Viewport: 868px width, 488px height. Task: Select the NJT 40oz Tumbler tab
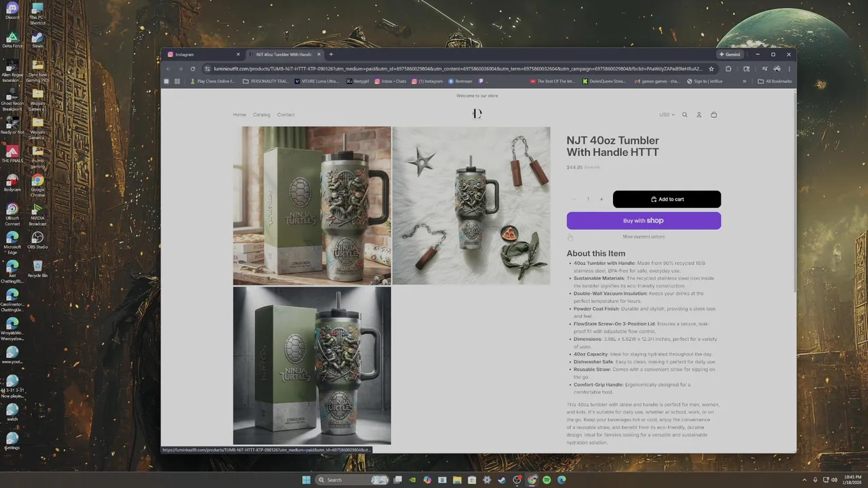click(284, 54)
